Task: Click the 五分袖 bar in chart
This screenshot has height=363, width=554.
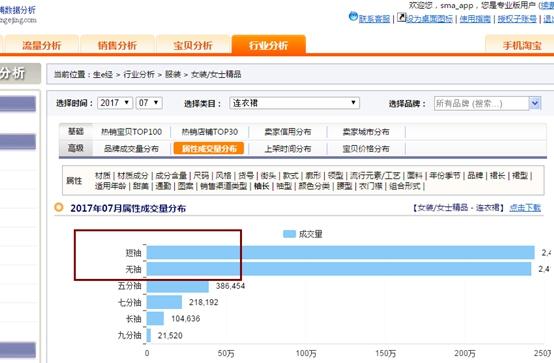Action: pos(178,286)
